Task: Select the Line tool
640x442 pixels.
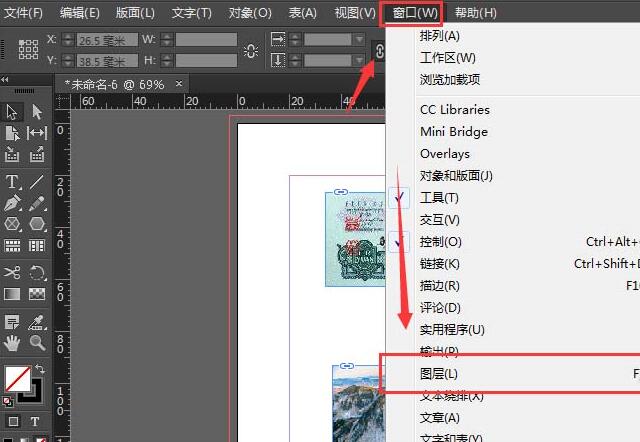Action: click(x=37, y=182)
